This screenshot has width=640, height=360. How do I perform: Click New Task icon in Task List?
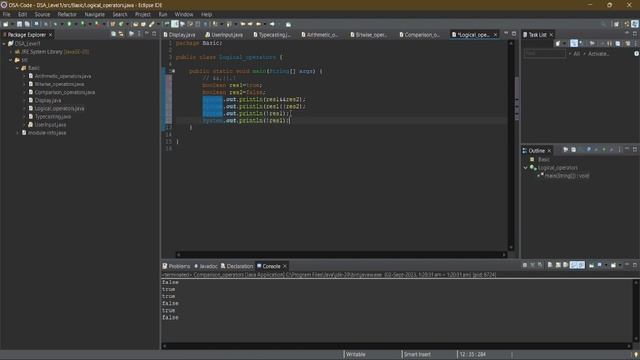(x=558, y=43)
